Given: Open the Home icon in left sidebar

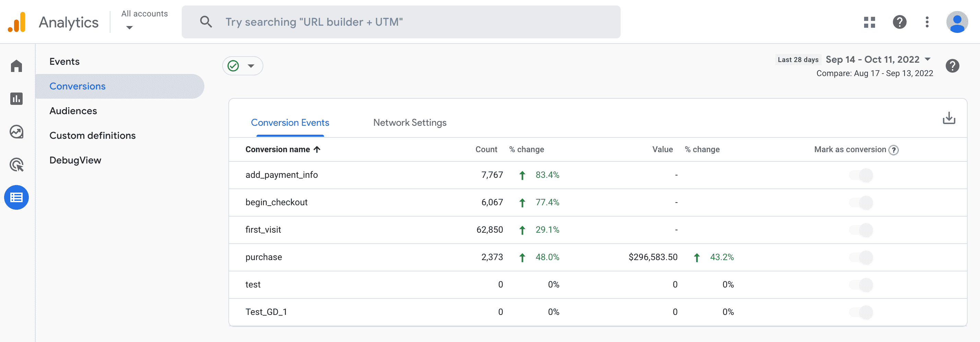Looking at the screenshot, I should click(x=16, y=66).
